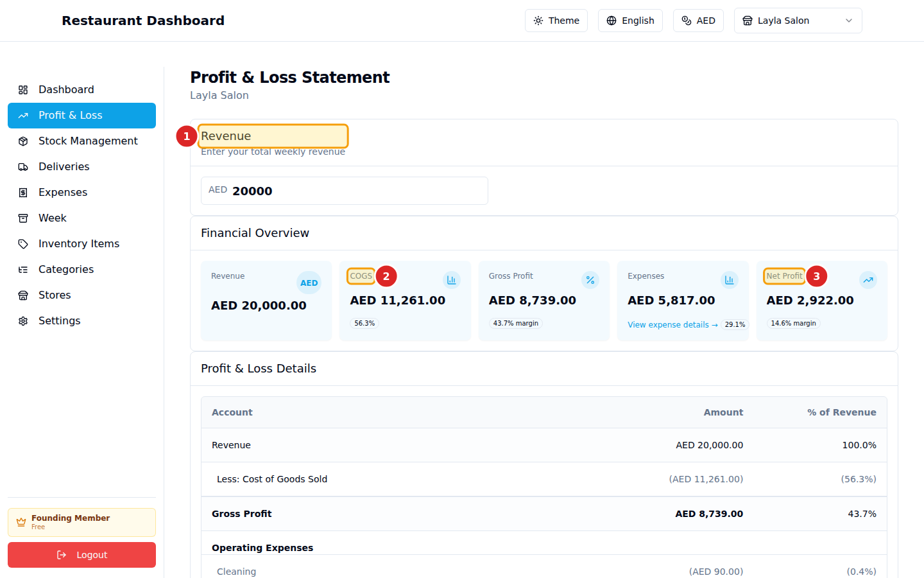Click the Net Profit trend arrow icon
This screenshot has width=924, height=578.
coord(868,280)
